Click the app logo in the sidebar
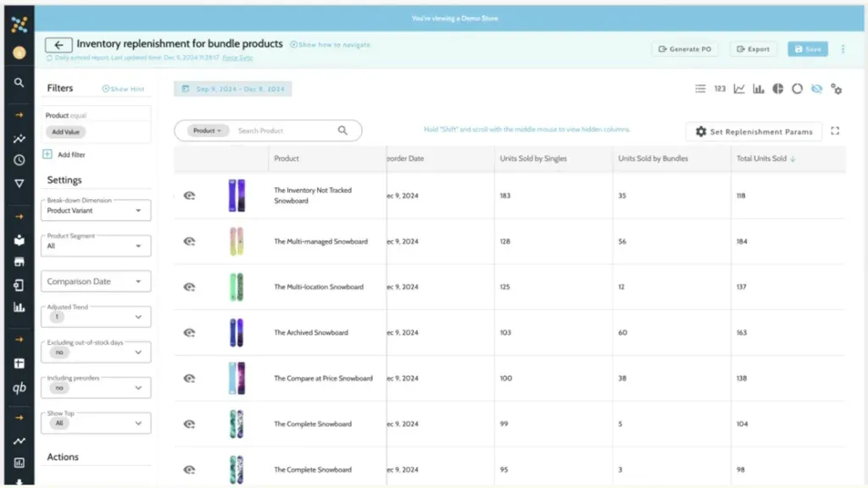The height and width of the screenshot is (488, 868). pyautogui.click(x=19, y=24)
